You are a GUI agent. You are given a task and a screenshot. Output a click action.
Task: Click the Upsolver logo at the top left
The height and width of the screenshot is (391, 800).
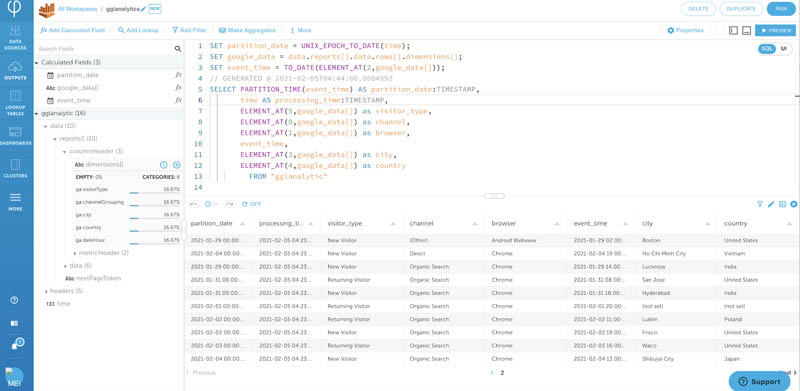click(15, 9)
